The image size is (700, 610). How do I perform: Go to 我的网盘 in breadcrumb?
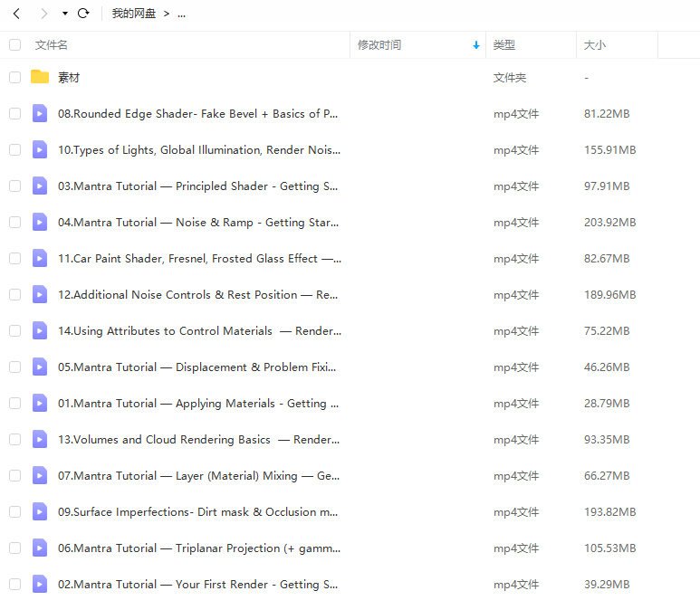coord(133,14)
